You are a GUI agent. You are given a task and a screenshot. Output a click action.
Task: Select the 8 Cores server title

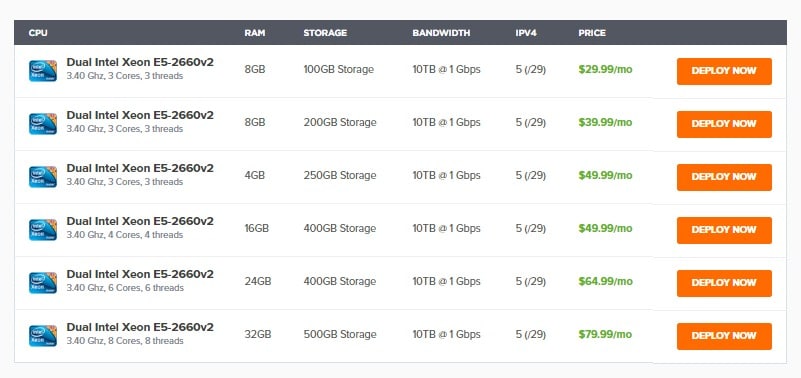click(140, 327)
